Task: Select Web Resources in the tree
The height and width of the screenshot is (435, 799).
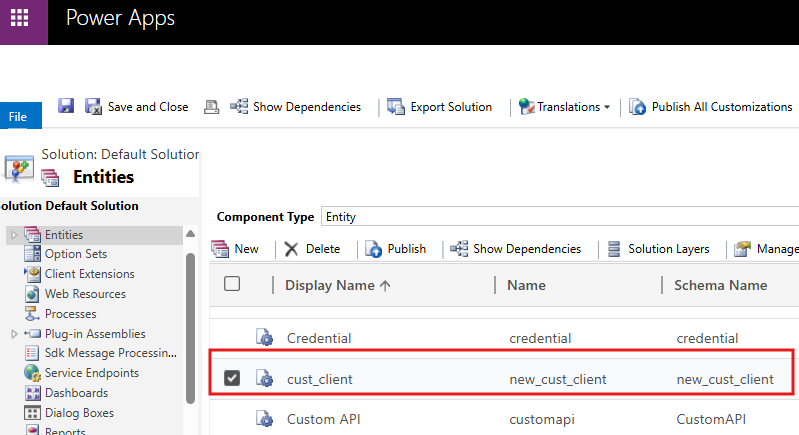Action: (85, 293)
